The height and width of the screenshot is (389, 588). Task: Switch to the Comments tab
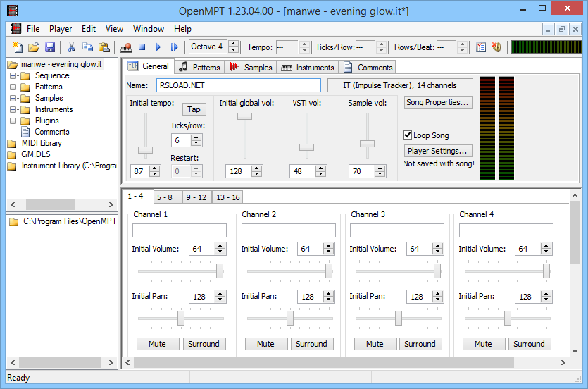[x=368, y=67]
